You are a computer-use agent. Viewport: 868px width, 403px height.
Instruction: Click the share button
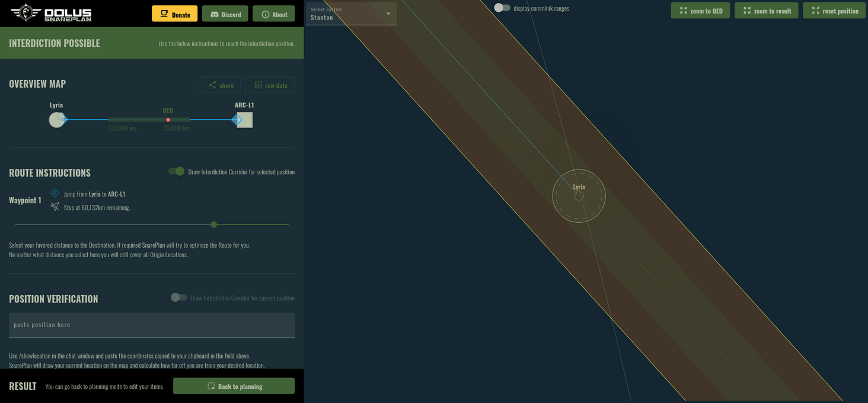pos(220,85)
